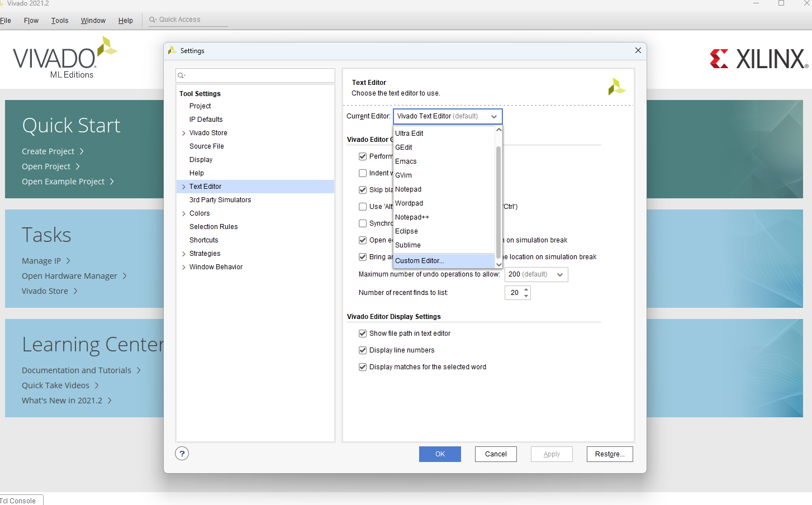Open the Help menu

(126, 21)
